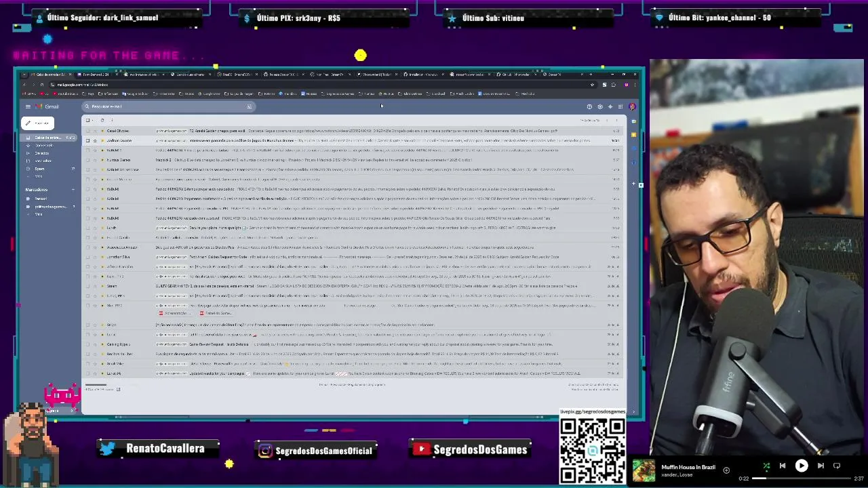Add a new label next to Marcadores
Screen dimensions: 868x488
tap(73, 190)
